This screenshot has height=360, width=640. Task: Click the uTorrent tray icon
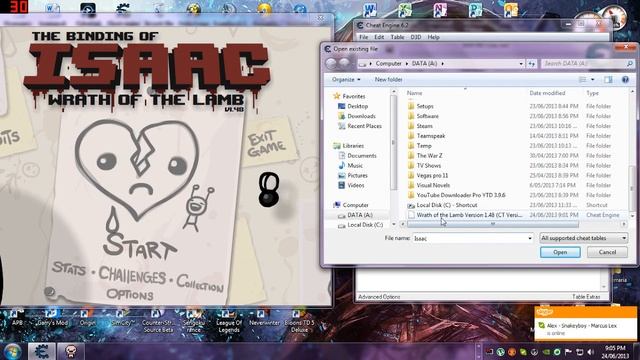click(x=500, y=352)
